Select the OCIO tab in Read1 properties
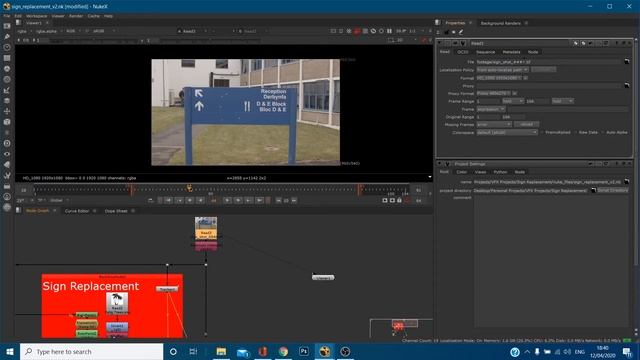 click(x=462, y=52)
